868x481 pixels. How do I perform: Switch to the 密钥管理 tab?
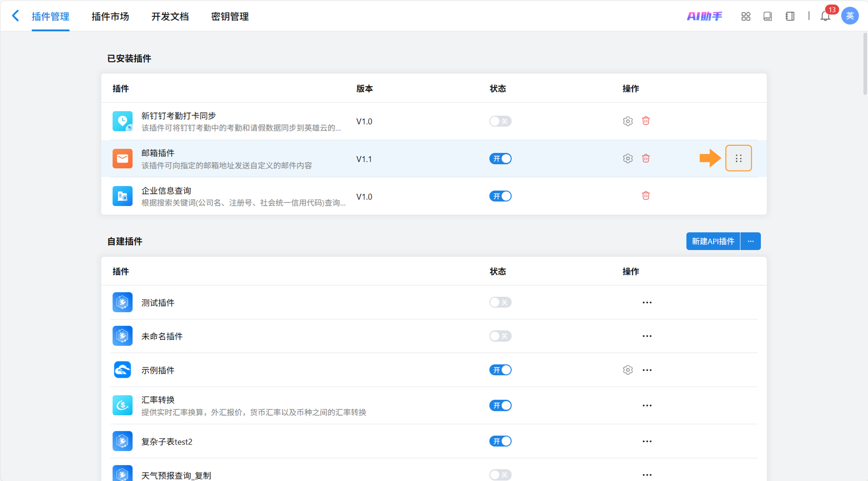pos(230,16)
